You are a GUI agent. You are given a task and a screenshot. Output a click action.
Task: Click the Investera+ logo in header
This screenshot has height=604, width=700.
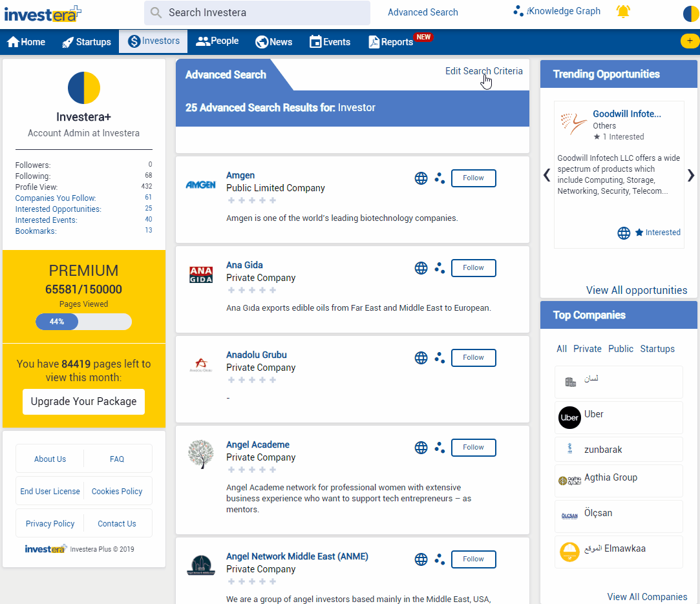coord(43,14)
